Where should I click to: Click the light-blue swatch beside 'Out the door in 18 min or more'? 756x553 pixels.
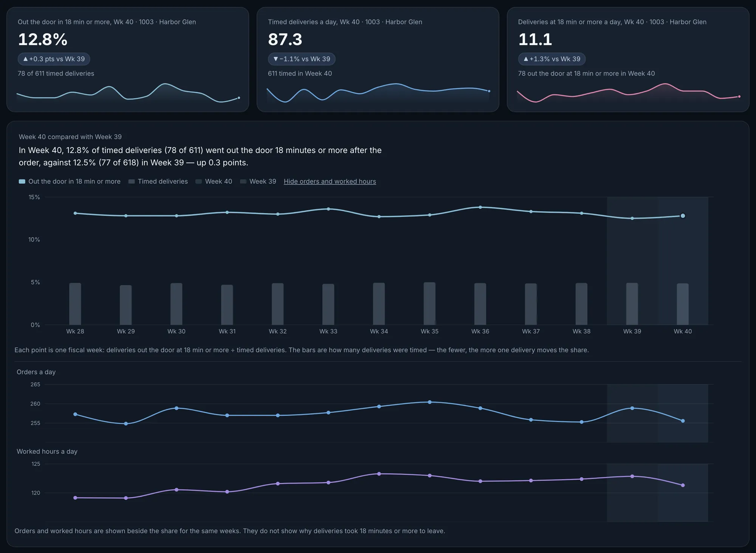22,181
